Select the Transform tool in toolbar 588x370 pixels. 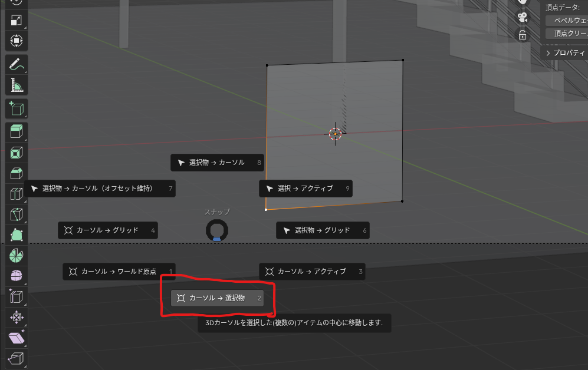tap(17, 41)
